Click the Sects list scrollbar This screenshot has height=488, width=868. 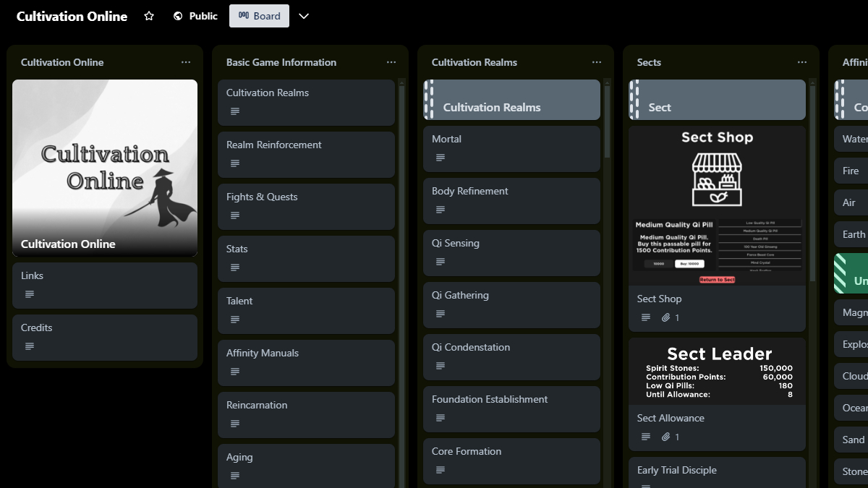pos(813,184)
